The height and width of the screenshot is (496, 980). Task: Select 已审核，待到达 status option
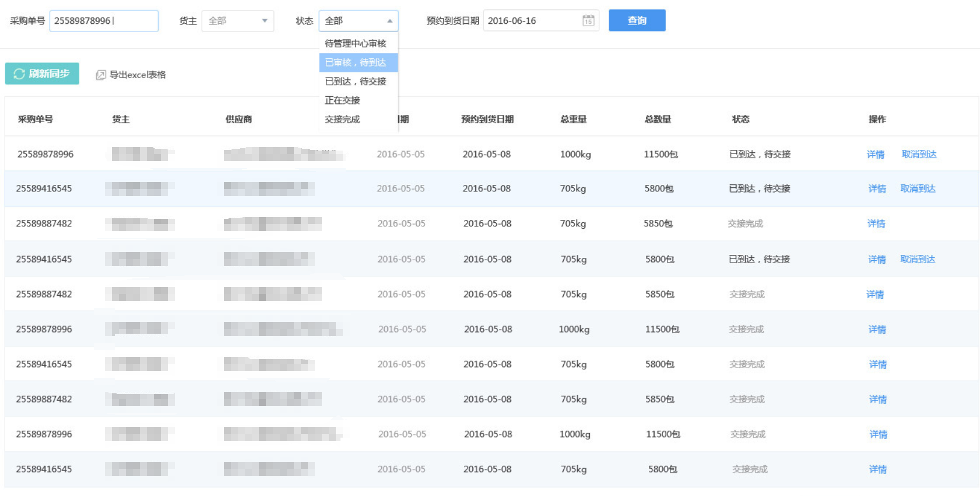(x=359, y=62)
